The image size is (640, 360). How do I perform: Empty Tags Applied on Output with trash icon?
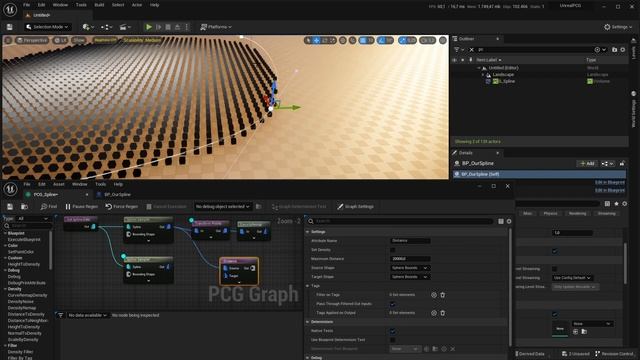[443, 313]
